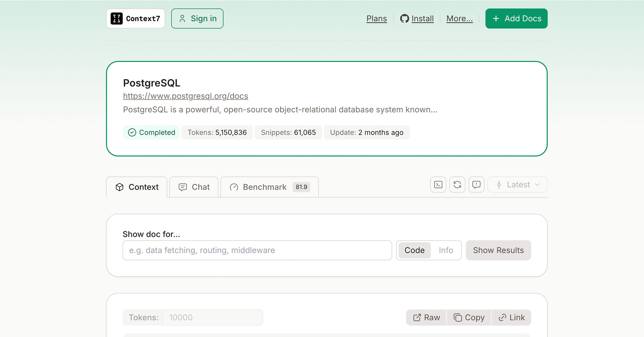This screenshot has height=337, width=644.
Task: Open the terminal command icon button
Action: pyautogui.click(x=438, y=185)
